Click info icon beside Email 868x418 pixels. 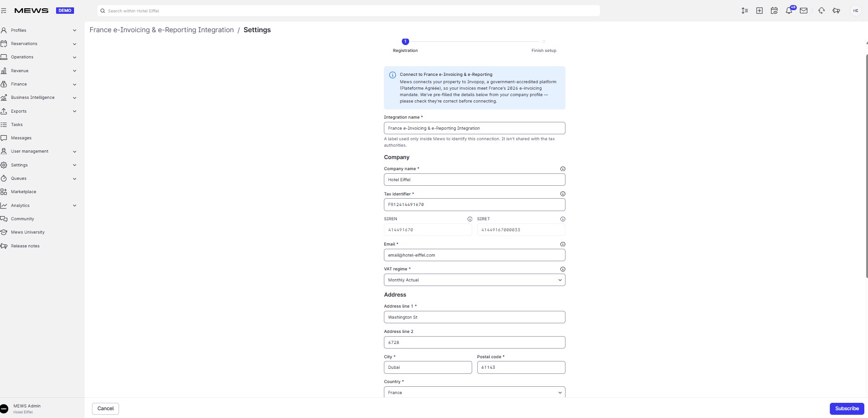[563, 244]
